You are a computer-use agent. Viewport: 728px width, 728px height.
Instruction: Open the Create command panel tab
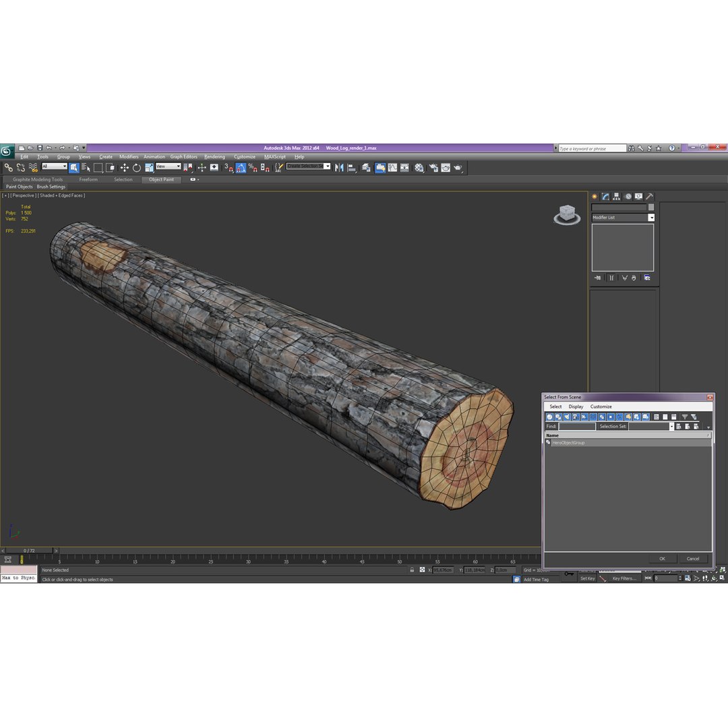click(x=595, y=196)
